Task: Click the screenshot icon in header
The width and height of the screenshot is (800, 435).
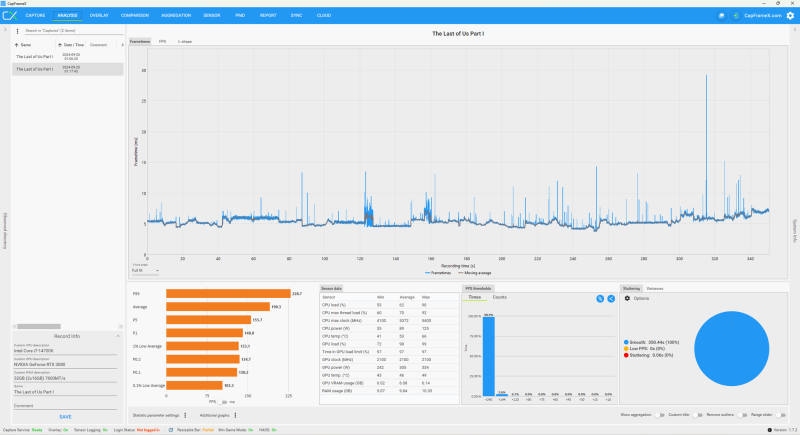Action: pyautogui.click(x=721, y=16)
